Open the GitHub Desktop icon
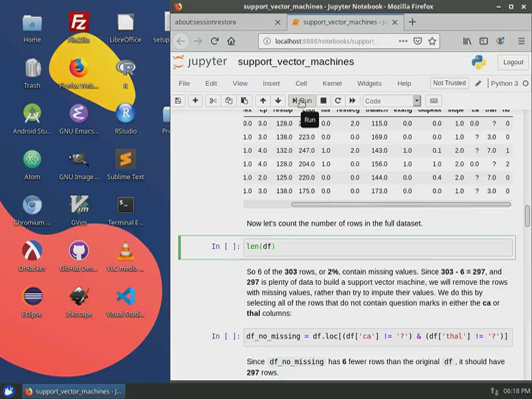This screenshot has width=532, height=399. 79,257
